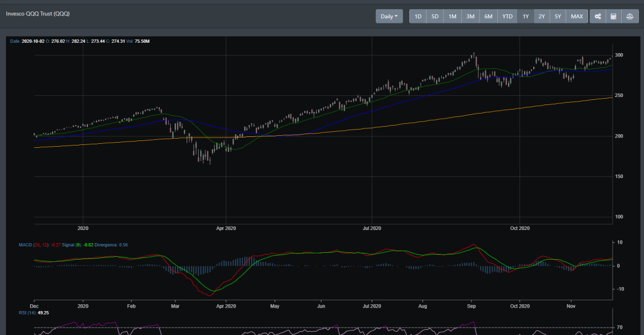
Task: Click the 100 price axis label
Action: tap(618, 217)
